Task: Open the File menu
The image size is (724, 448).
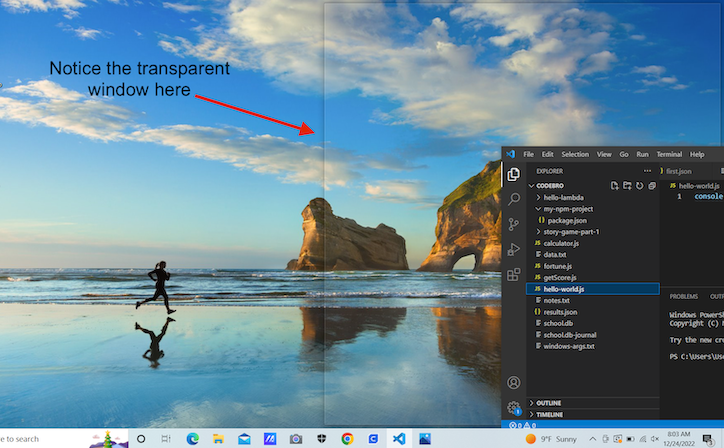Action: point(528,154)
